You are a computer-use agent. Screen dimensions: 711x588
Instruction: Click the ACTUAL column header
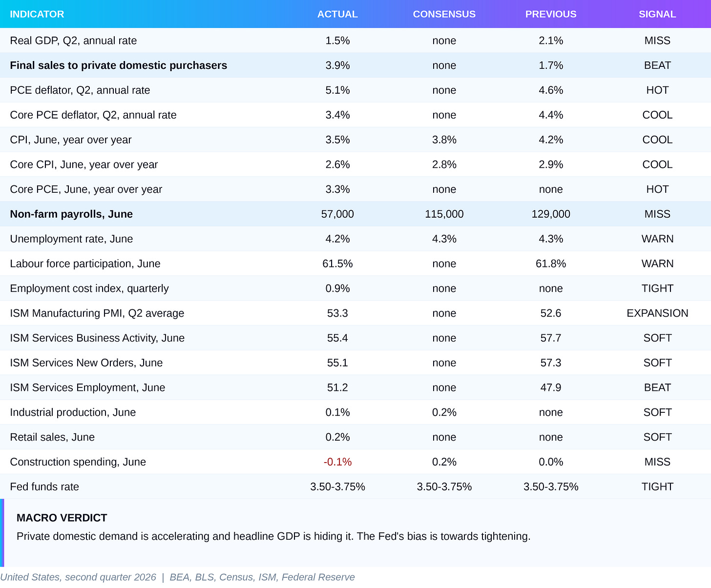(x=337, y=14)
